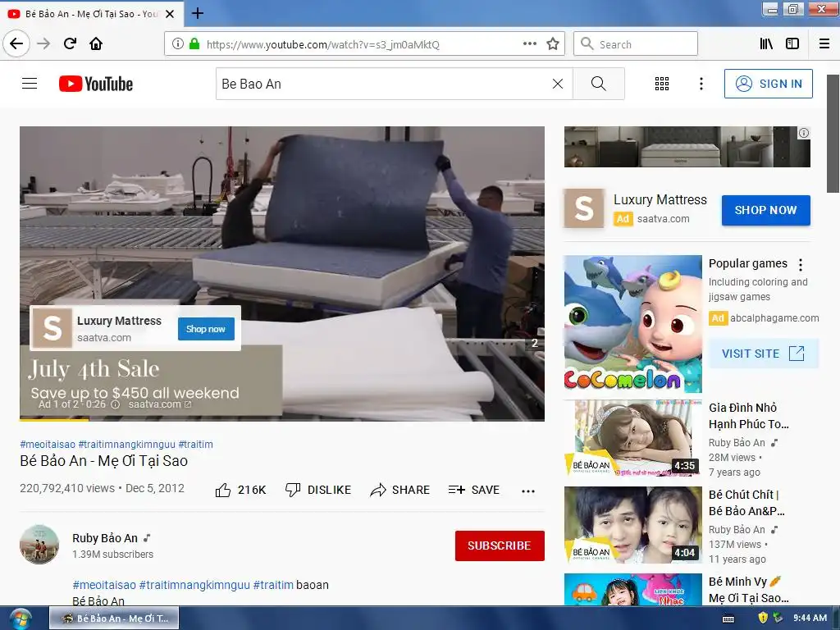Image resolution: width=840 pixels, height=630 pixels.
Task: Open YouTube apps grid icon
Action: [x=662, y=84]
